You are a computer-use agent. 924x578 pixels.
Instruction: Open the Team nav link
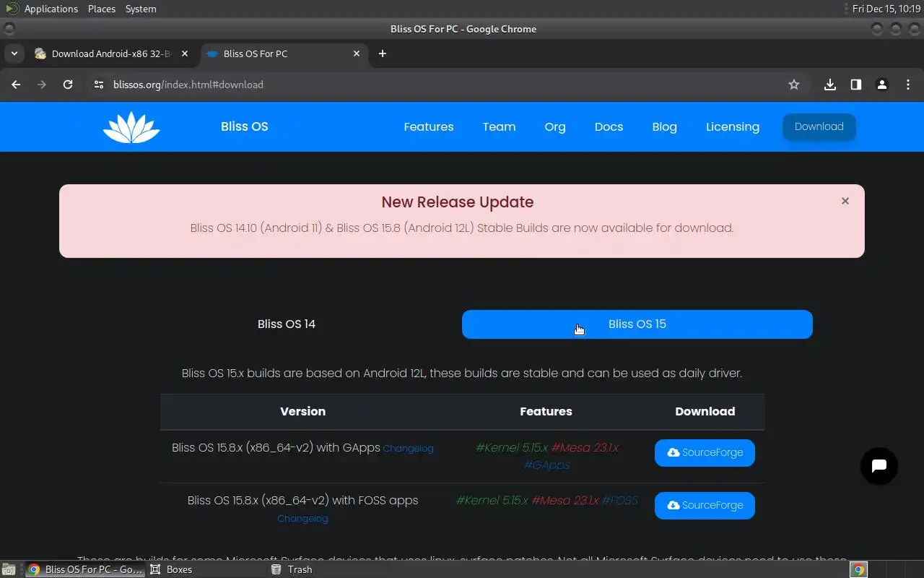(499, 127)
